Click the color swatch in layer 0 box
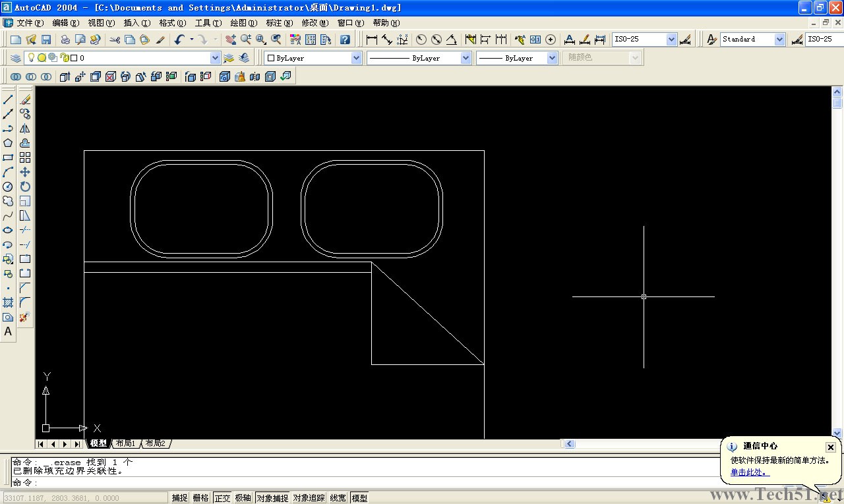The height and width of the screenshot is (504, 844). 74,58
